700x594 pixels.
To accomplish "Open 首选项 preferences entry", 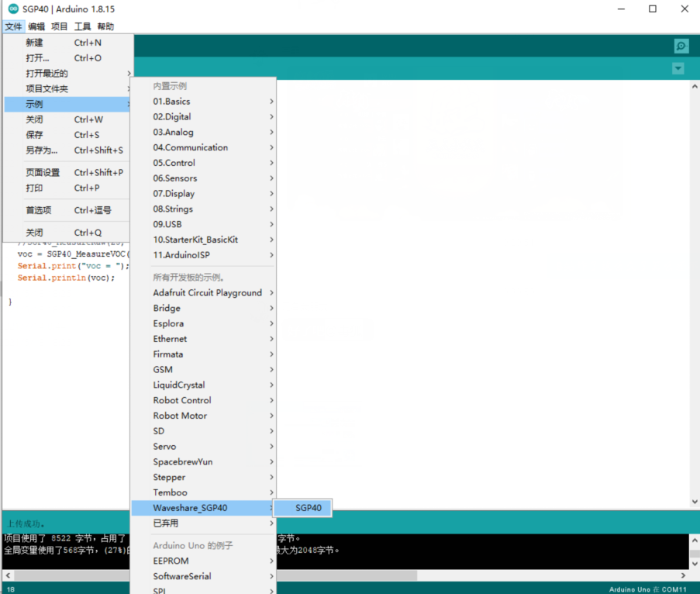I will coord(67,210).
